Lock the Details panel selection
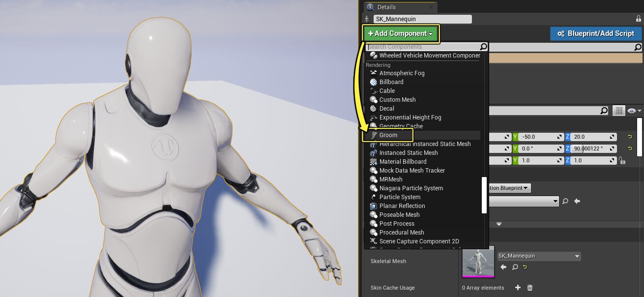This screenshot has width=644, height=297. click(x=638, y=19)
